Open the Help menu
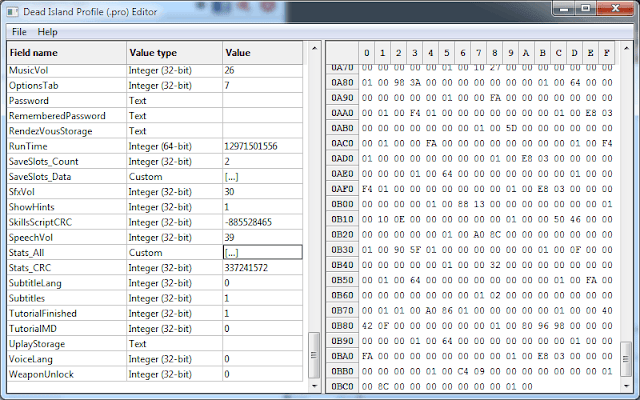This screenshot has width=640, height=400. click(x=48, y=32)
